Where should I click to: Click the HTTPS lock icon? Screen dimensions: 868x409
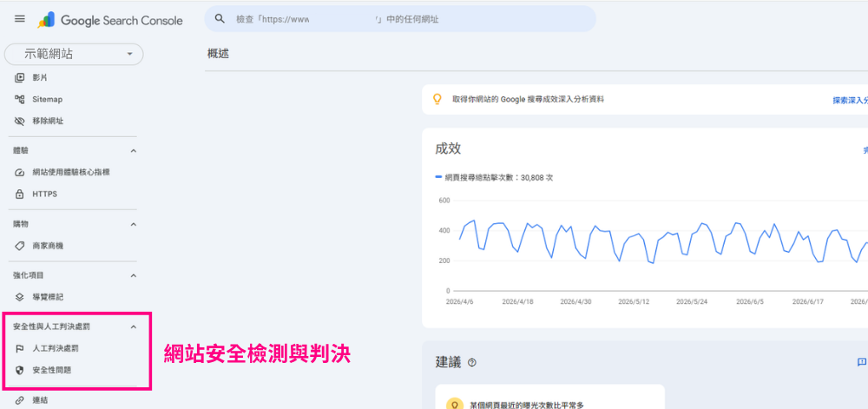pyautogui.click(x=19, y=195)
